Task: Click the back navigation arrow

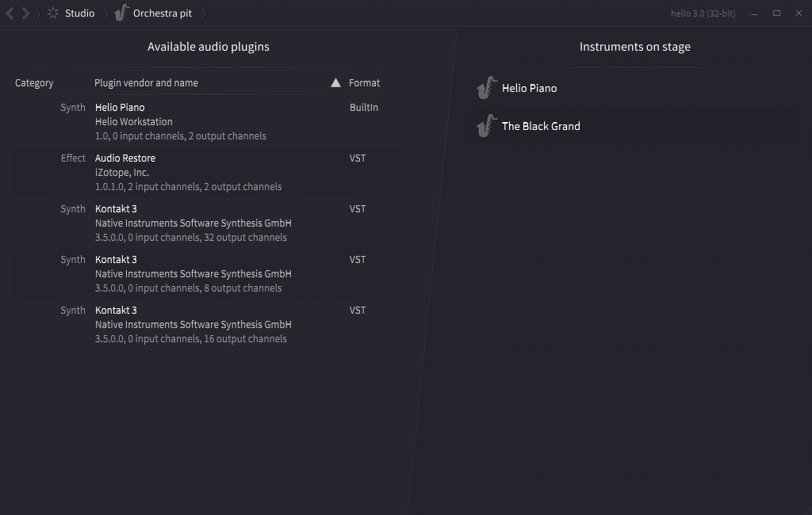Action: coord(10,13)
